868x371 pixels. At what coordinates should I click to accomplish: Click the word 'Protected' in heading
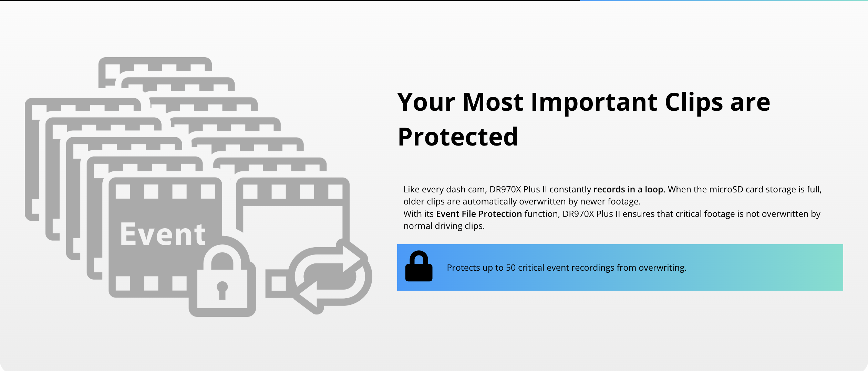coord(458,137)
